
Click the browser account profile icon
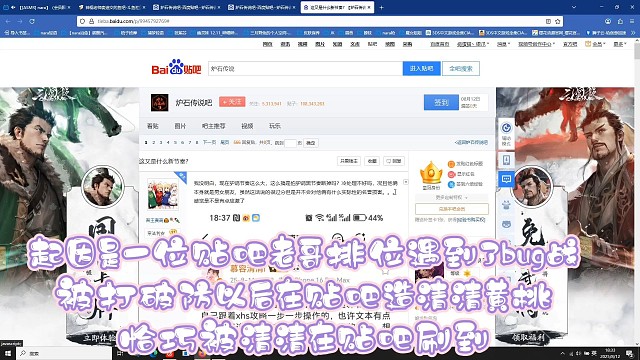coord(608,21)
